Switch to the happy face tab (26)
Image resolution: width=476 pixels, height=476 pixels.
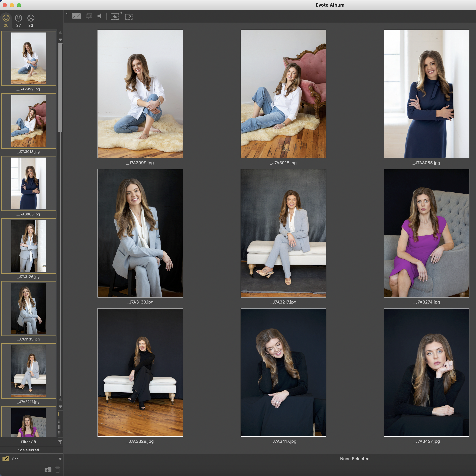(x=6, y=18)
